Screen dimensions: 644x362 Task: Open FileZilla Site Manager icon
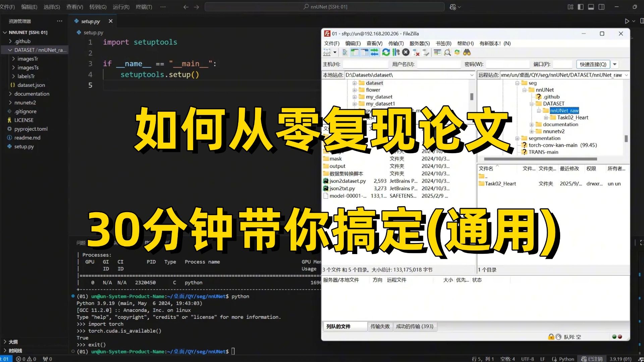(x=327, y=52)
